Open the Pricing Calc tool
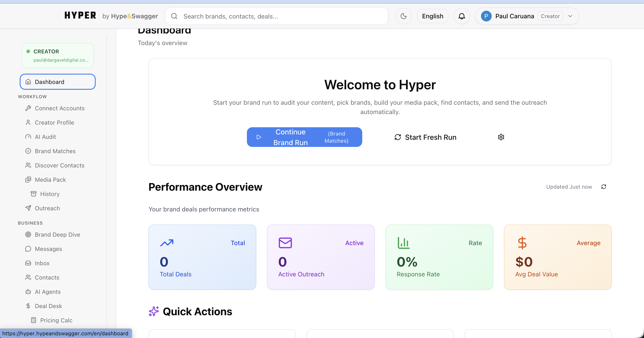The width and height of the screenshot is (644, 338). pos(56,320)
